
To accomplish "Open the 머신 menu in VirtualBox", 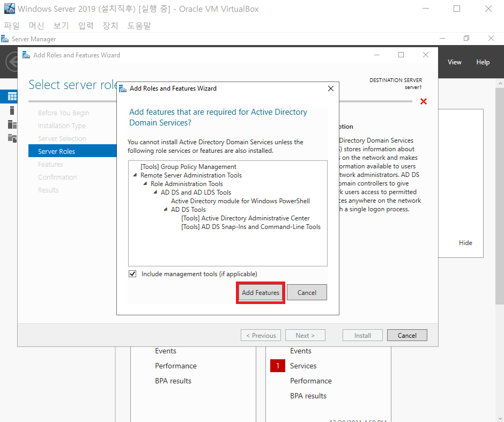I will [36, 25].
